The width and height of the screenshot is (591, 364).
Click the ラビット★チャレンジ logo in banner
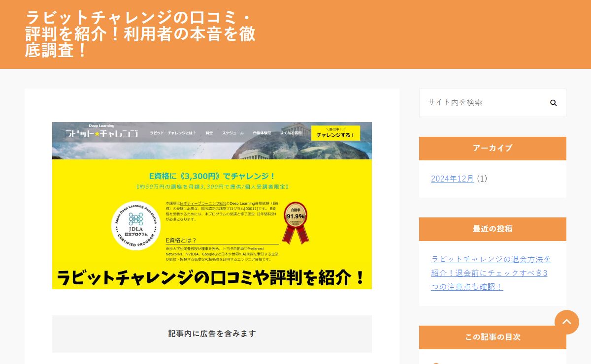pyautogui.click(x=102, y=131)
